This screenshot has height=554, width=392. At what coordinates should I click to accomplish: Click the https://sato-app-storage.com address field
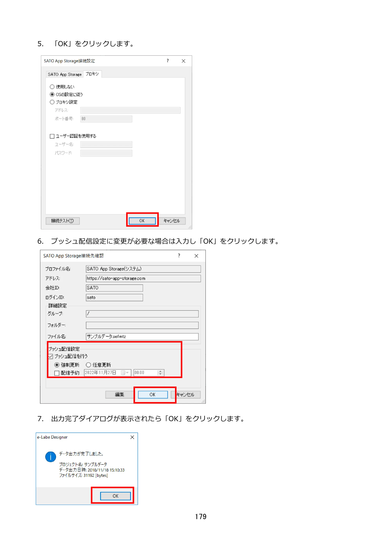click(x=143, y=278)
